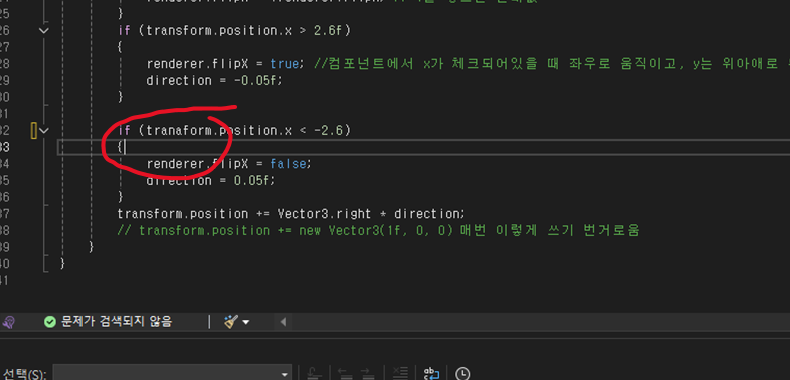Collapse the if block checking x < -2.6
Screen dimensions: 790x380
[44, 131]
